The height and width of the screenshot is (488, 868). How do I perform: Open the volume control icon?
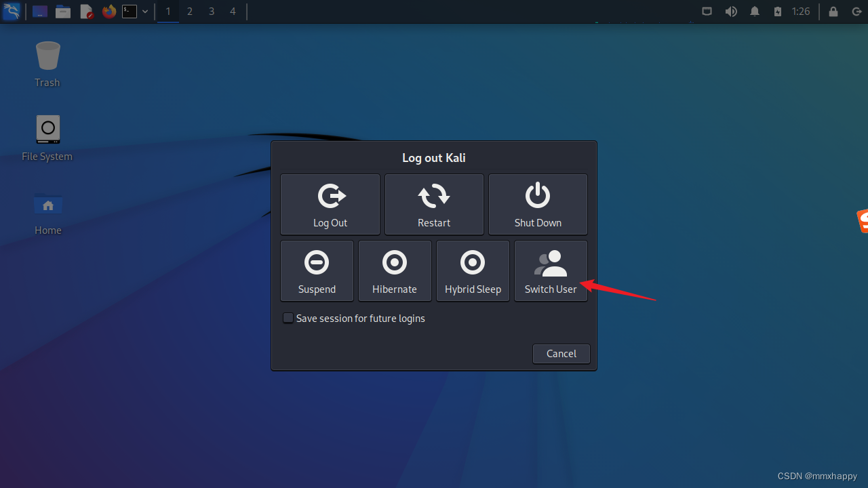(731, 12)
